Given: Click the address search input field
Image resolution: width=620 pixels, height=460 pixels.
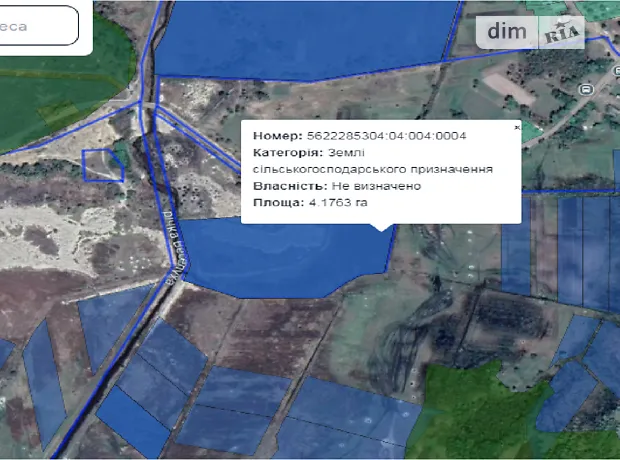Looking at the screenshot, I should click(38, 27).
